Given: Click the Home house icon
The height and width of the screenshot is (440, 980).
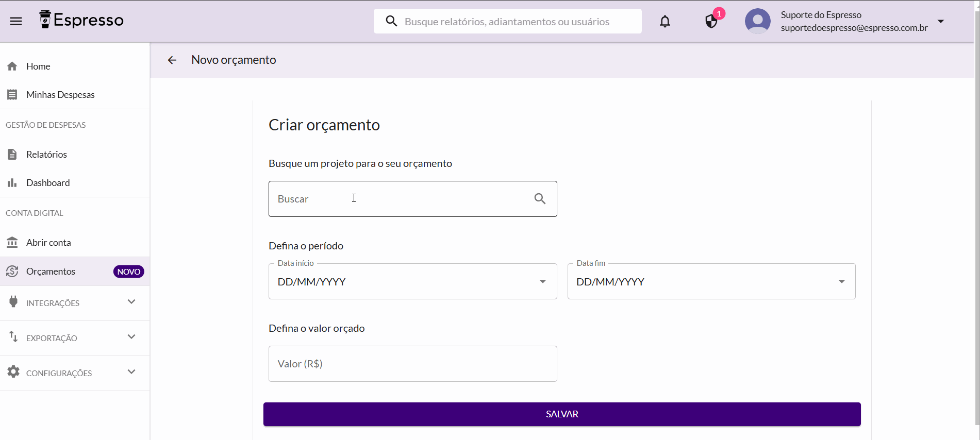Looking at the screenshot, I should coord(12,66).
